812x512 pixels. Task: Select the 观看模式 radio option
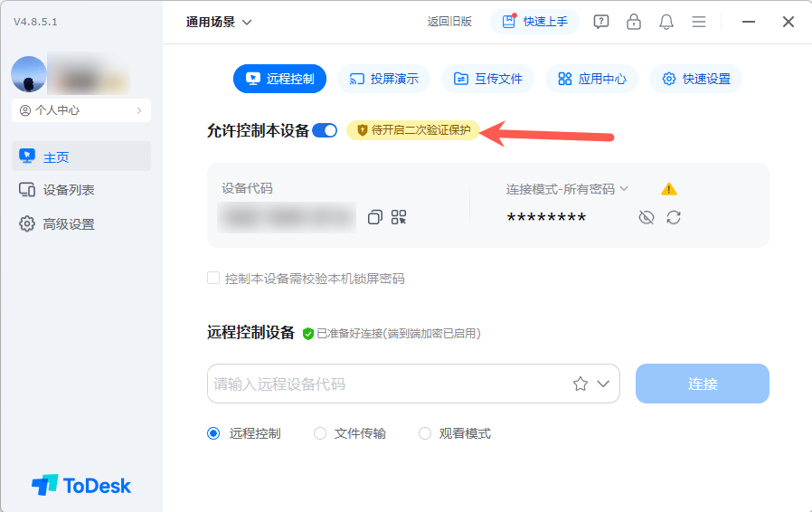(x=425, y=433)
